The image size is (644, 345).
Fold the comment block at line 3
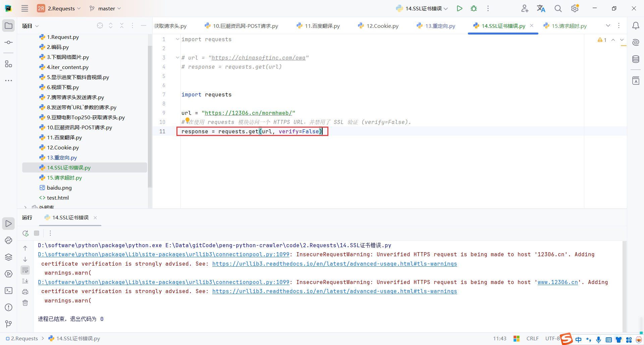coord(177,58)
